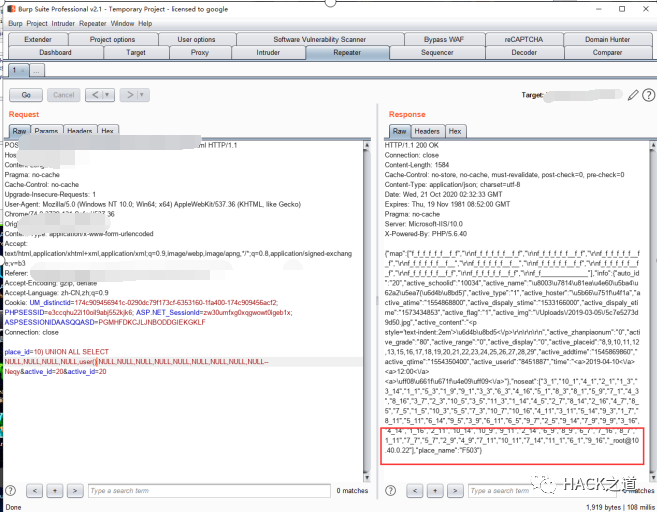The height and width of the screenshot is (512, 657).
Task: Select Request Hex view tab
Action: (x=108, y=131)
